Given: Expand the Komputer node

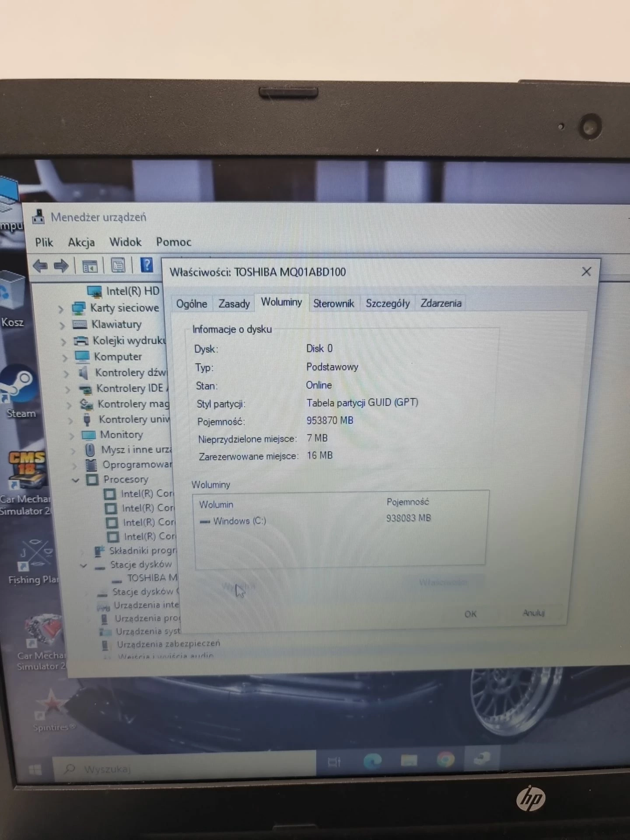Looking at the screenshot, I should pos(65,358).
